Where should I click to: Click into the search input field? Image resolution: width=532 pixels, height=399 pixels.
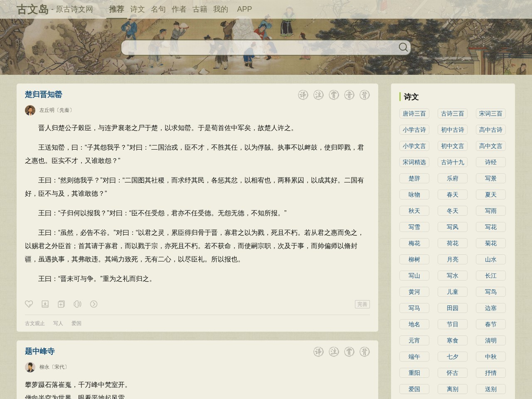[258, 48]
